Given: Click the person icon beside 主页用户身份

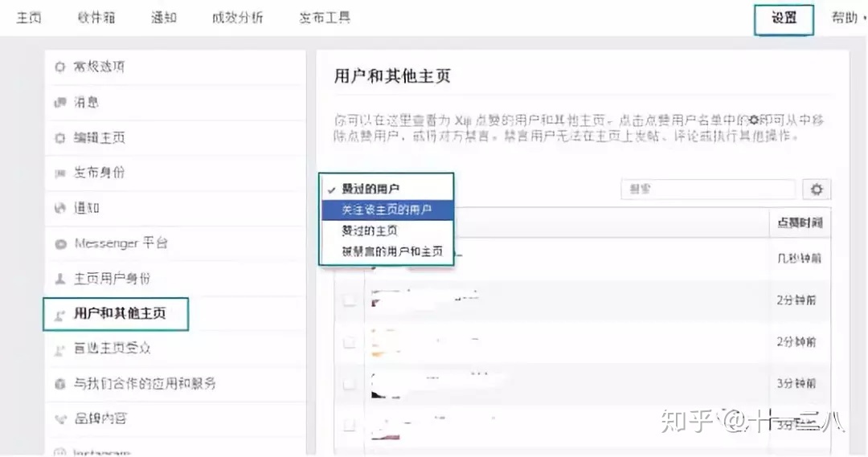Looking at the screenshot, I should point(59,279).
